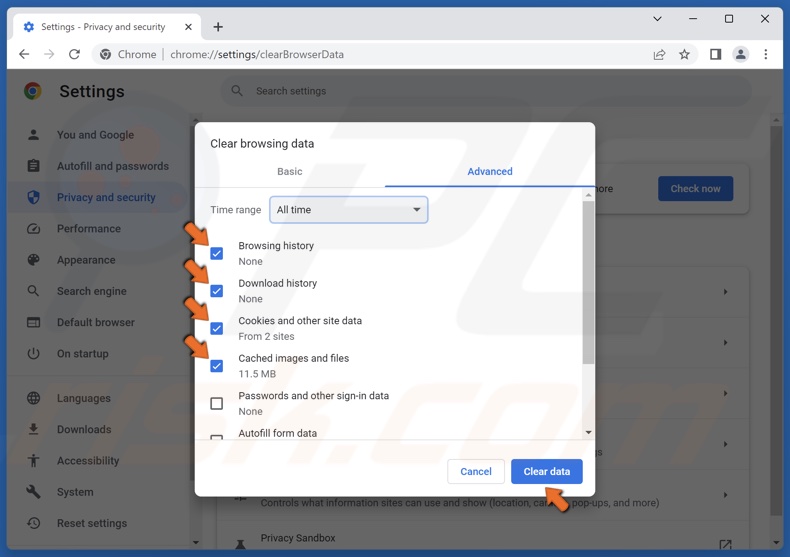Screen dimensions: 790x557
Task: Switch to the Basic tab
Action: click(x=290, y=171)
